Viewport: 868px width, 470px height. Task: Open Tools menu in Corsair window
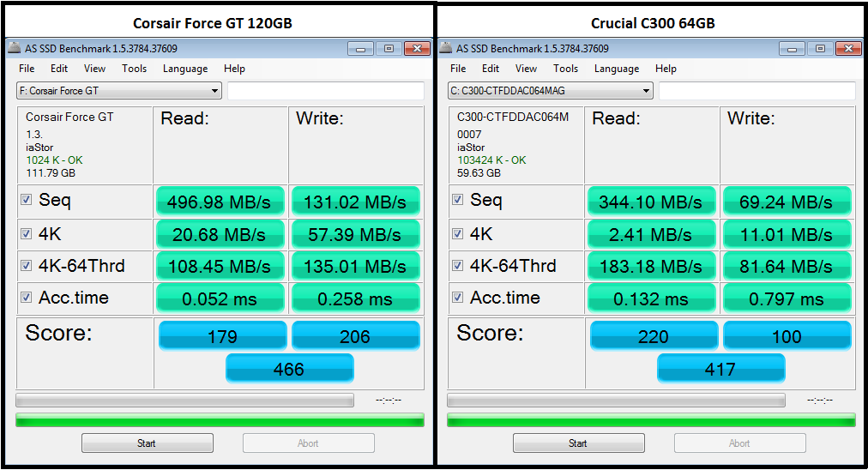coord(135,69)
